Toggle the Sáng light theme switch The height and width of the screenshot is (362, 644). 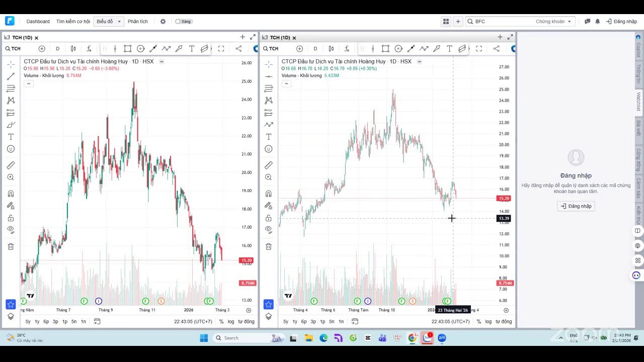[x=184, y=22]
